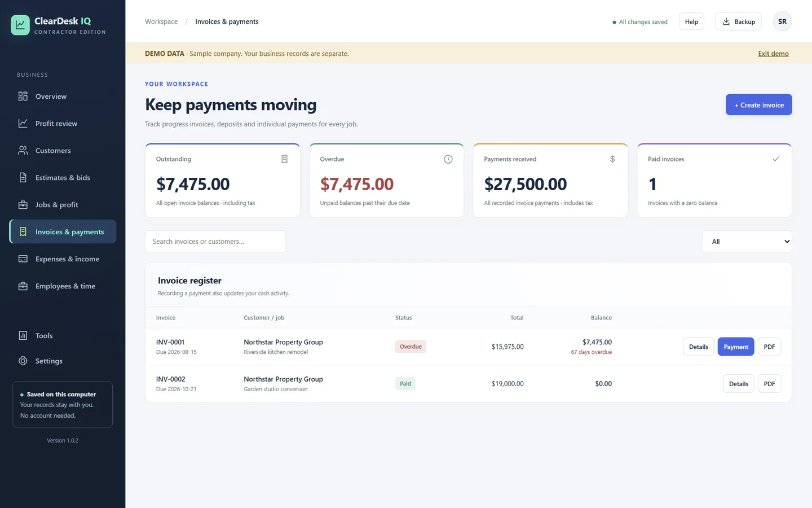Click the Employees & time briefcase icon
This screenshot has width=812, height=508.
[x=23, y=286]
